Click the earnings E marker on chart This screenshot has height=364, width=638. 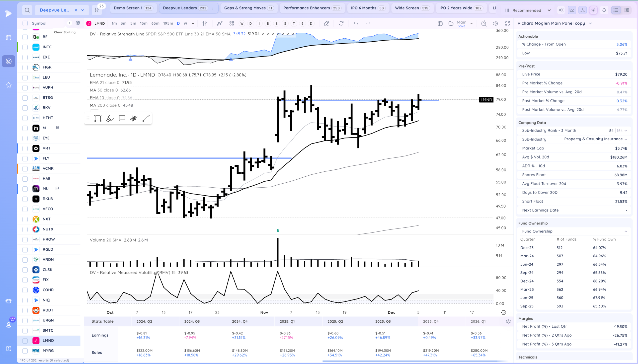coord(278,230)
